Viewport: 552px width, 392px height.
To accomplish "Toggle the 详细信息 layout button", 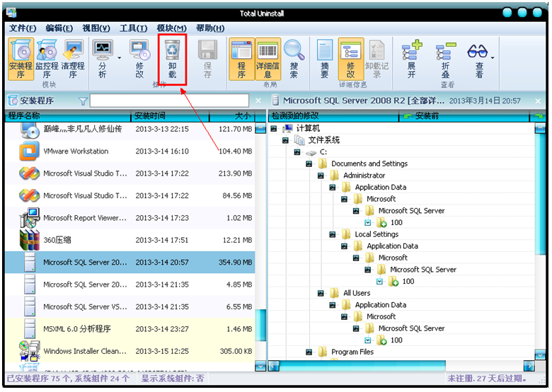I will 268,59.
